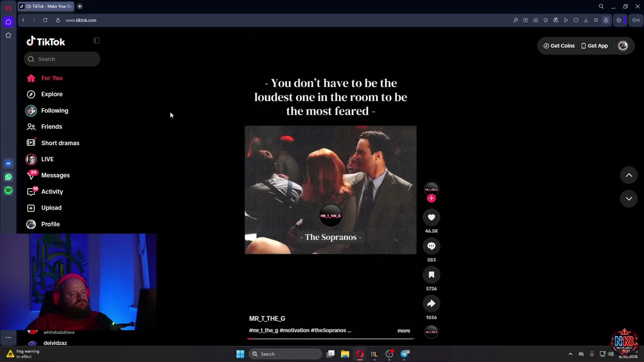The image size is (644, 362).
Task: Open Opera bookmarks star in sidebar
Action: 8,35
